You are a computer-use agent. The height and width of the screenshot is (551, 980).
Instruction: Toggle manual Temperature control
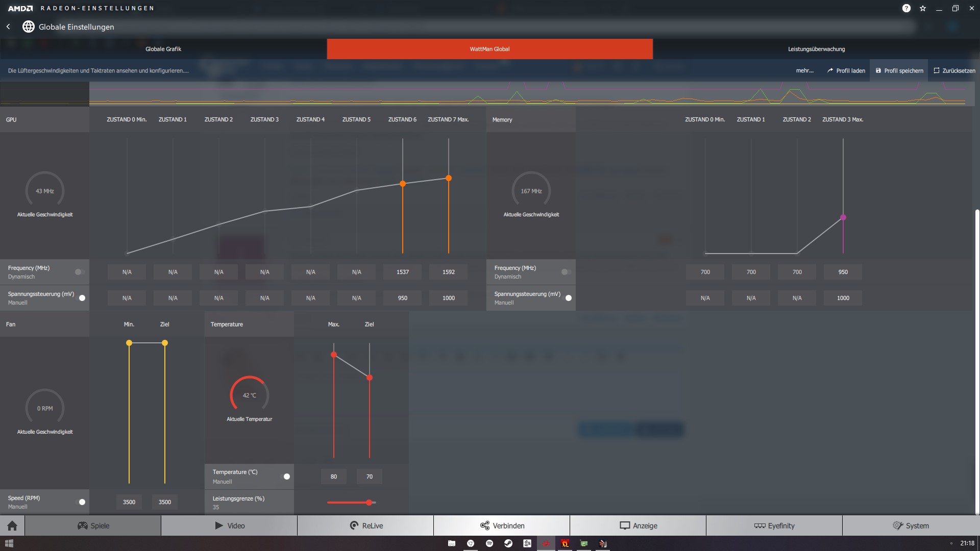click(x=286, y=477)
